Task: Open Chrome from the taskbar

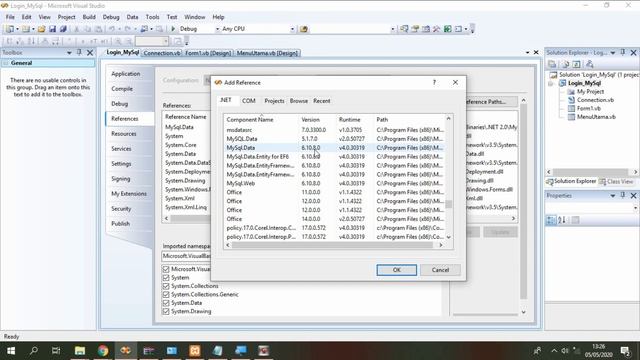Action: tap(103, 351)
